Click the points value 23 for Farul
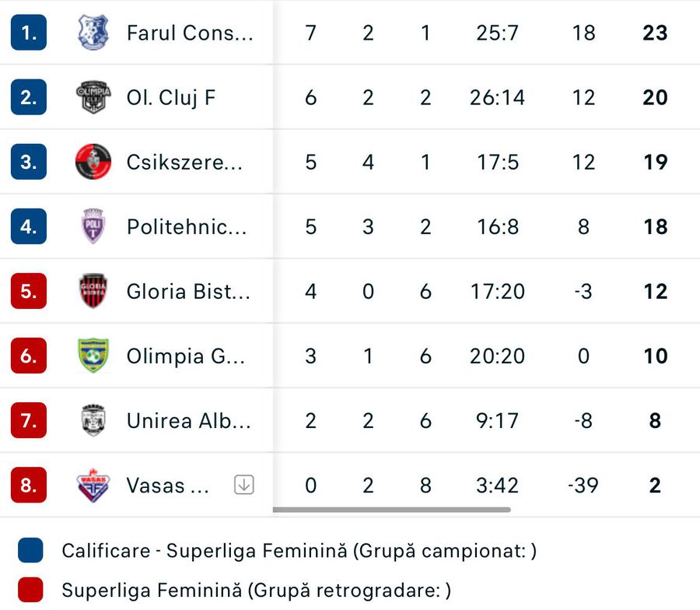Image resolution: width=700 pixels, height=610 pixels. coord(655,33)
